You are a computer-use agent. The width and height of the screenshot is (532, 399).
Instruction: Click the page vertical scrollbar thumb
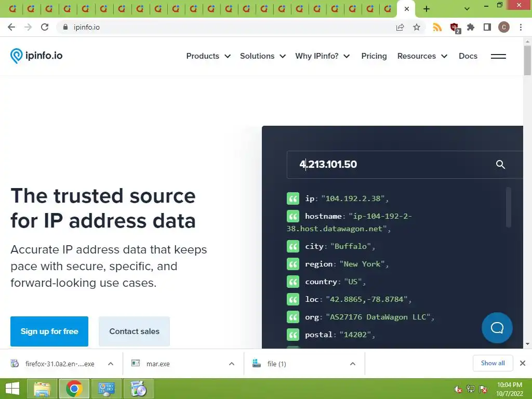(x=527, y=60)
